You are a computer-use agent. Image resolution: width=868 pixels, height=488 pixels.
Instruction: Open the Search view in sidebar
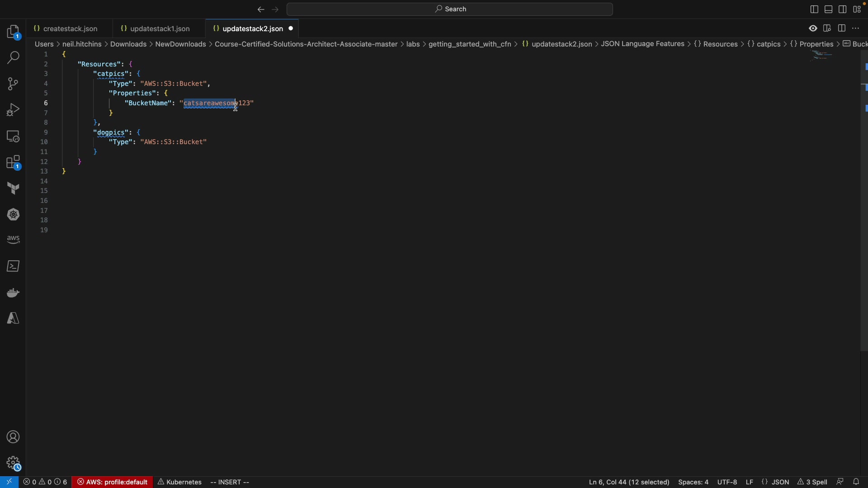[13, 58]
